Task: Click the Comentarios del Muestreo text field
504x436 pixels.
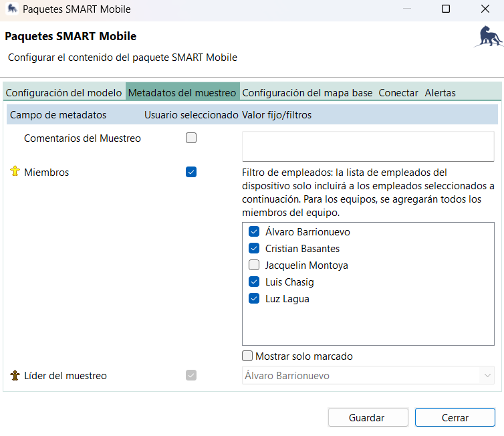Action: 368,146
